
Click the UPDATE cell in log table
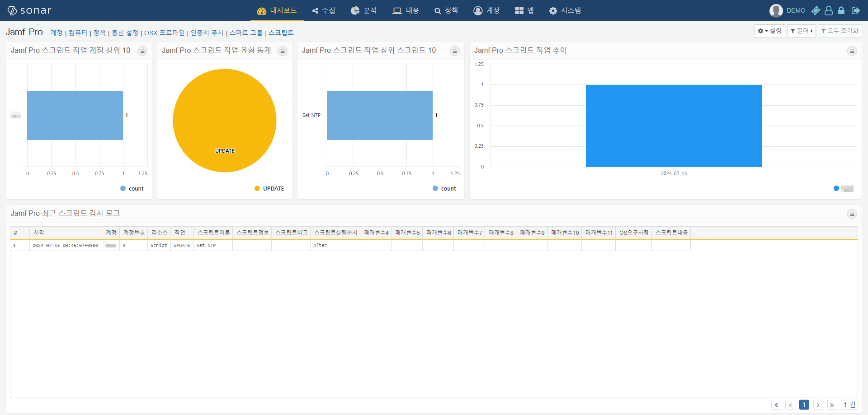182,246
